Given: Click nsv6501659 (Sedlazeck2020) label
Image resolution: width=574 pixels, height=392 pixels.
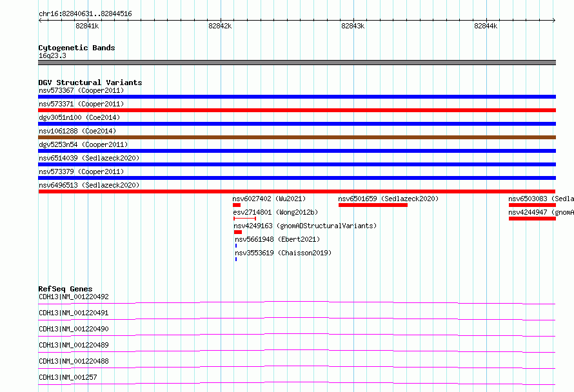Looking at the screenshot, I should tap(388, 199).
